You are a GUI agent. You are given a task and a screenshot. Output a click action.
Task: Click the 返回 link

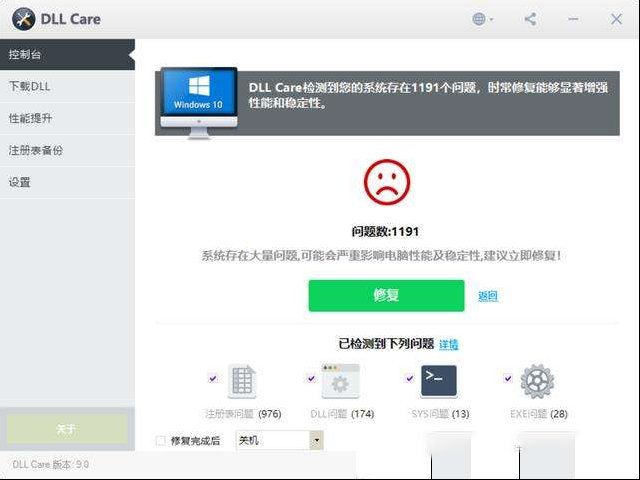click(488, 296)
